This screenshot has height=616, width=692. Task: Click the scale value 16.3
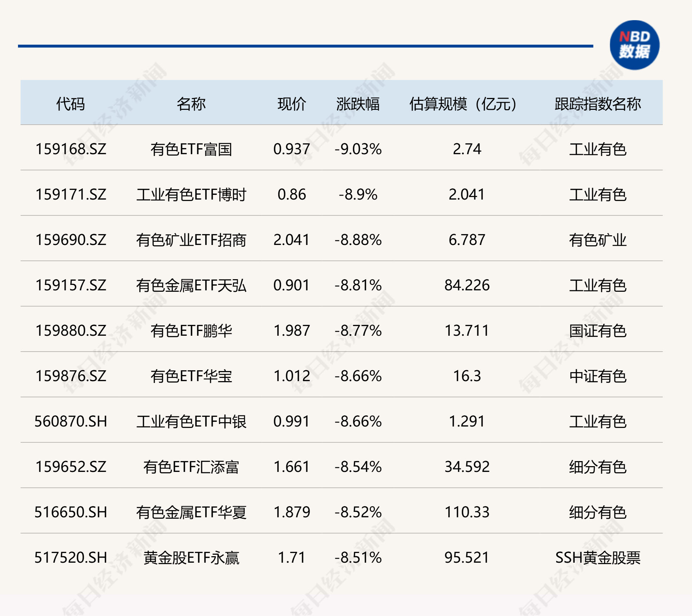click(467, 376)
